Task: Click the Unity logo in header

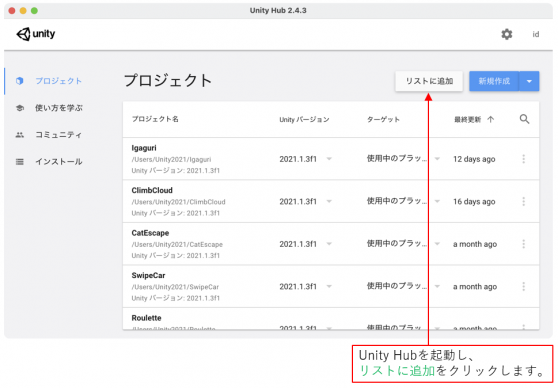Action: tap(36, 34)
